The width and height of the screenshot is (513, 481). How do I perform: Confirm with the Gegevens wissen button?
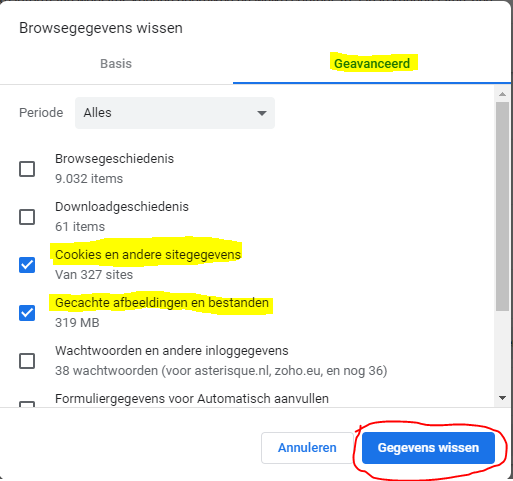[428, 448]
